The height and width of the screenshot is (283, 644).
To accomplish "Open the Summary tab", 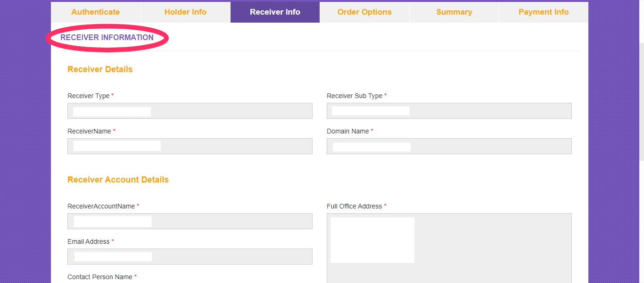I will 454,12.
